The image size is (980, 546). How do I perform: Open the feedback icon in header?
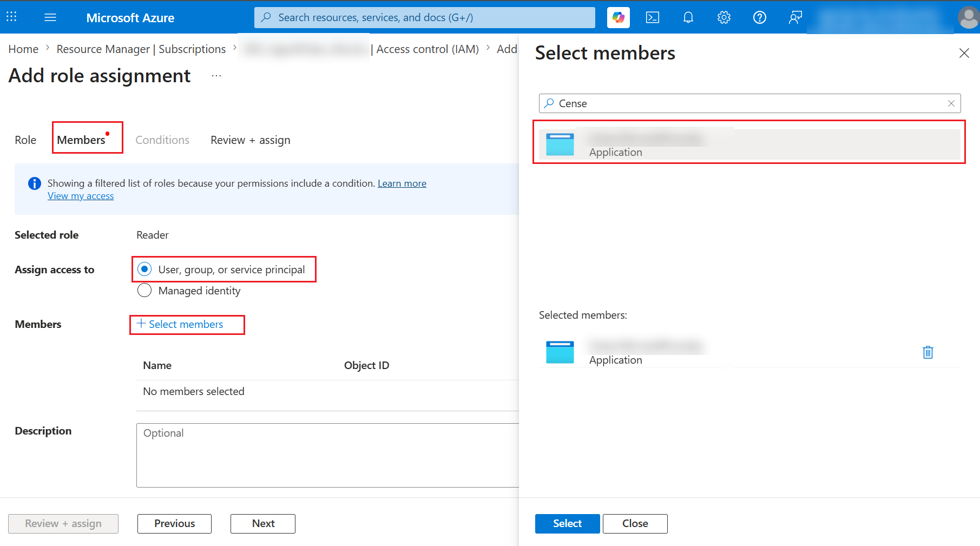pos(795,17)
